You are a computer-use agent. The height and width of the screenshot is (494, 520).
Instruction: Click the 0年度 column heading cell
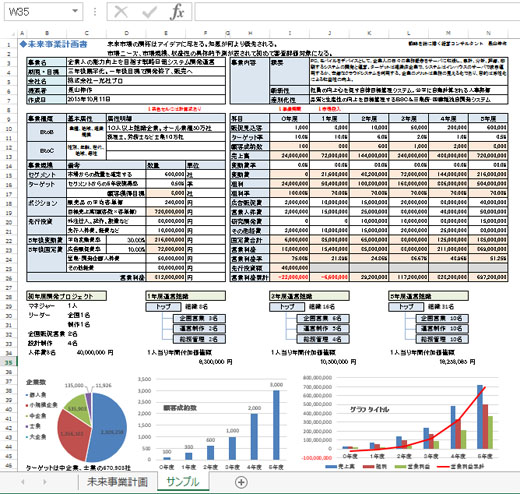(x=289, y=118)
